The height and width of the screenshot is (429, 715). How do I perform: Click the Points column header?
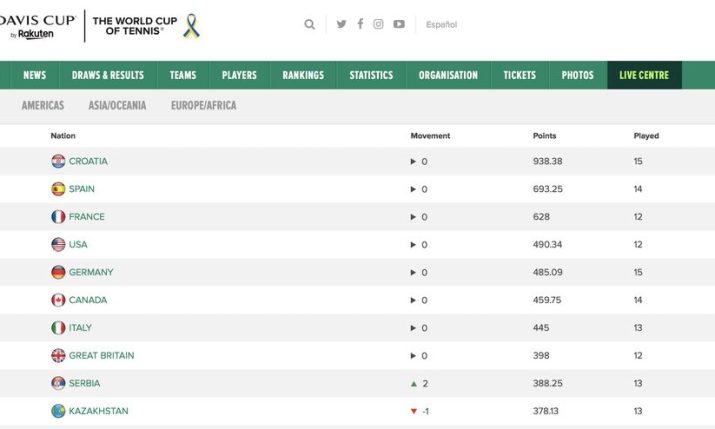(x=544, y=136)
